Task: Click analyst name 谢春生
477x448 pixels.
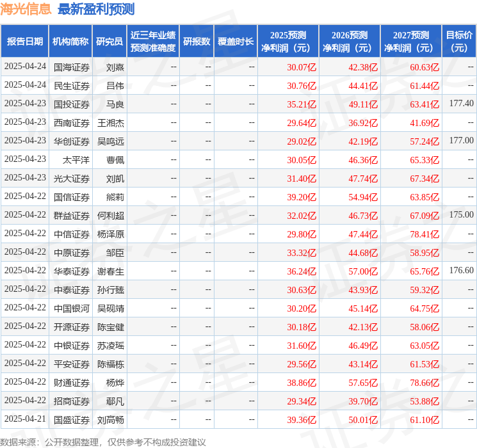Action: pos(111,271)
